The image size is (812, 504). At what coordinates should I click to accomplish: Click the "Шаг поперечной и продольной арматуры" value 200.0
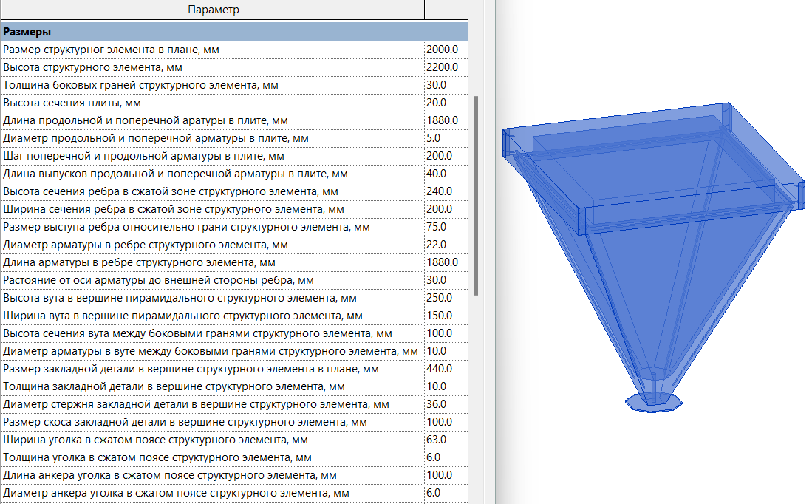[439, 156]
